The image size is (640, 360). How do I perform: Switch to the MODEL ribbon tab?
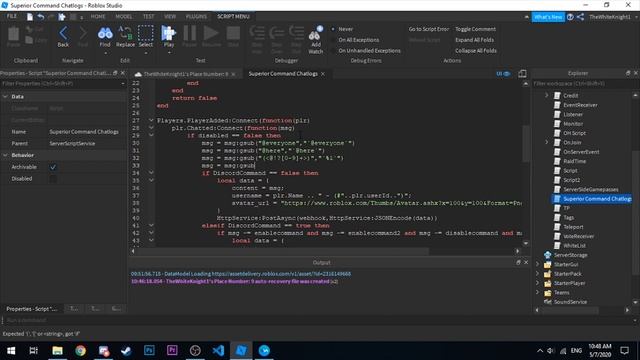point(123,17)
